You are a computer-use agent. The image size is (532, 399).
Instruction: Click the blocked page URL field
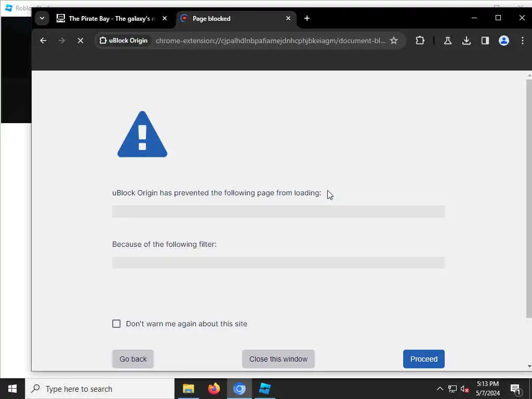(278, 211)
